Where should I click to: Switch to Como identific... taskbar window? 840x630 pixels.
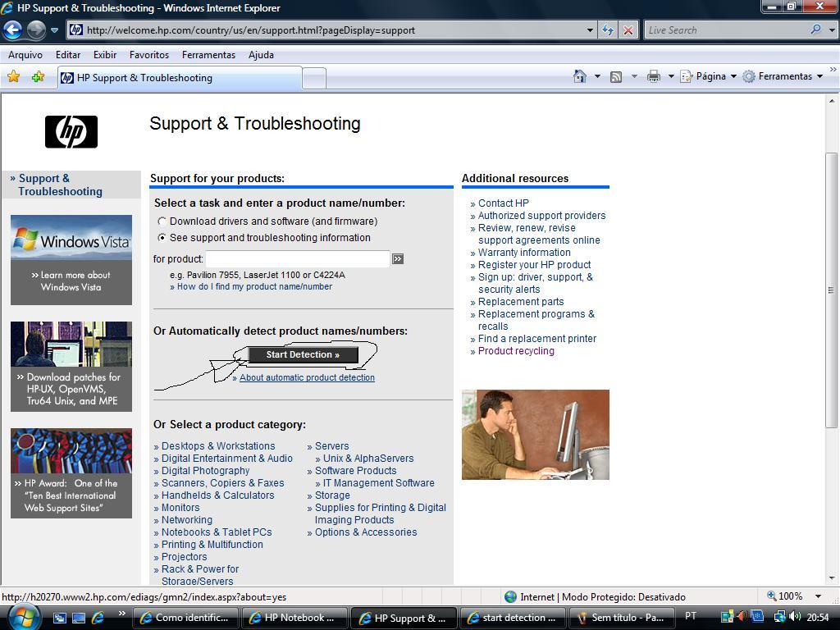[x=185, y=618]
